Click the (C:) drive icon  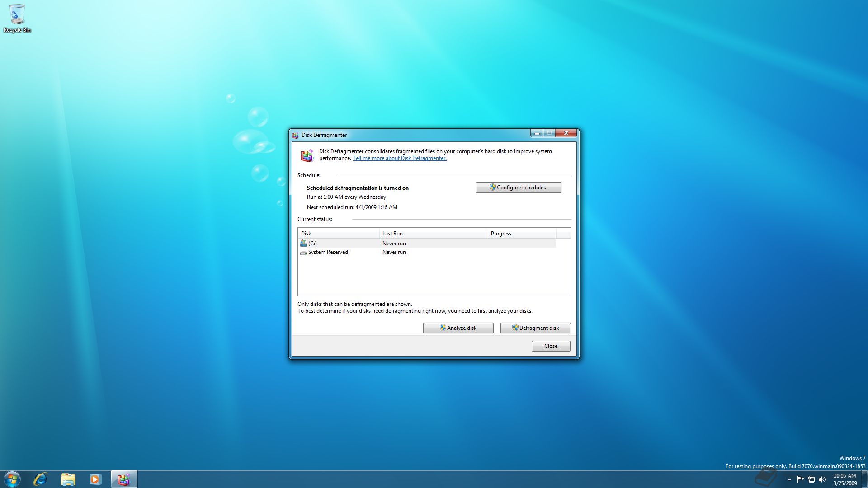coord(304,244)
